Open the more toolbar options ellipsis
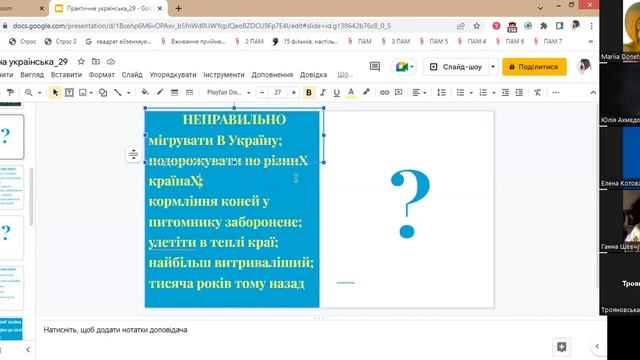The image size is (640, 360). [x=556, y=93]
